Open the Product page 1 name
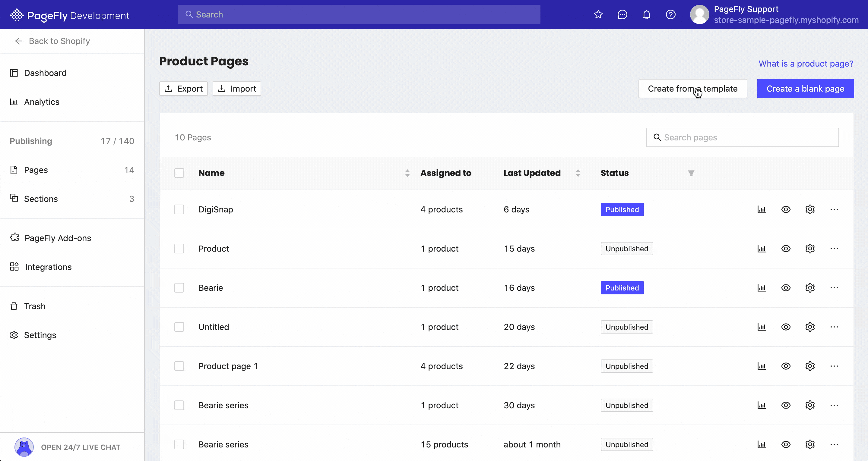Screen dimensions: 868x461 tap(228, 366)
